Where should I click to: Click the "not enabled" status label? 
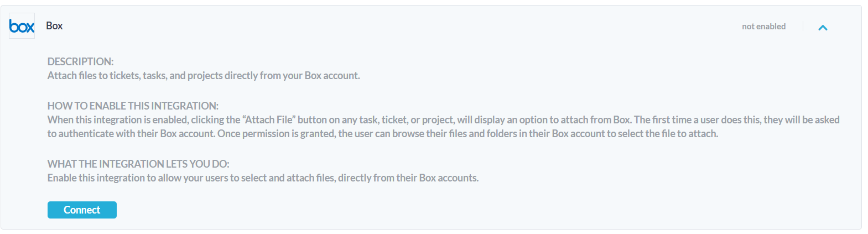[x=763, y=27]
